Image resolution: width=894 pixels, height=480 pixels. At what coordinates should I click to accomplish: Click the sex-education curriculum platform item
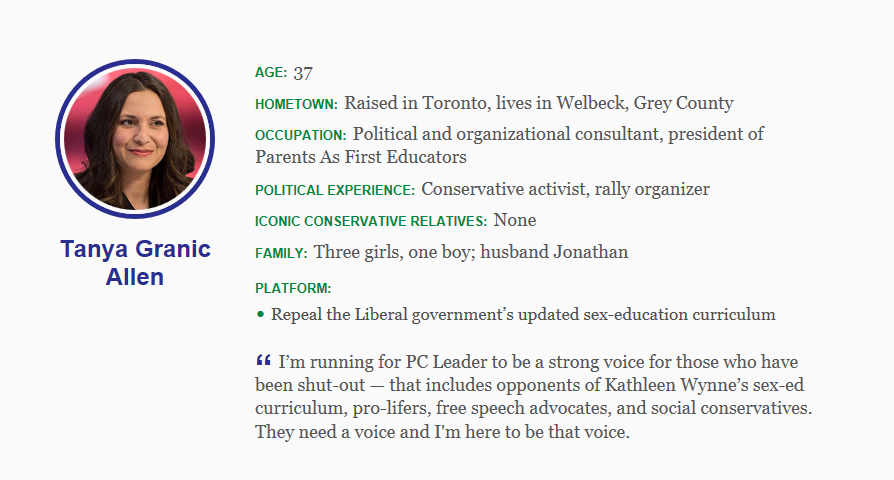click(x=523, y=315)
